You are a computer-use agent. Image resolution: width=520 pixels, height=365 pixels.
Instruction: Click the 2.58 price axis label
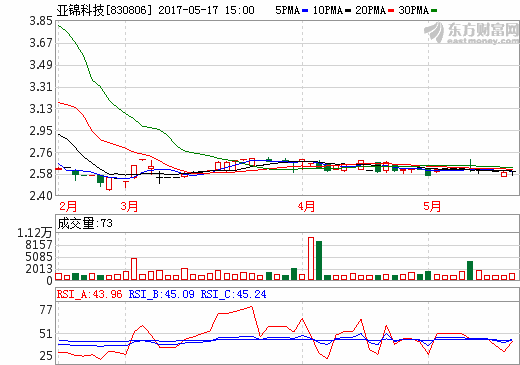(41, 174)
